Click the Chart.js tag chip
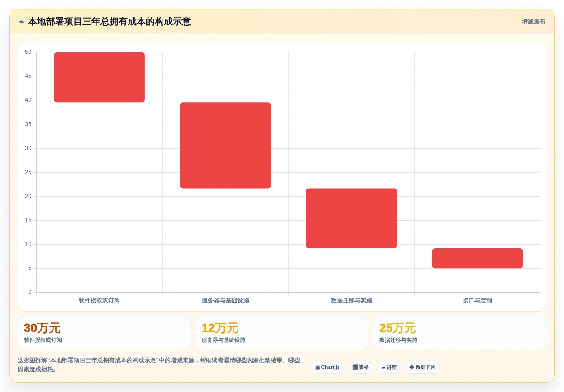The height and width of the screenshot is (392, 564). [328, 367]
